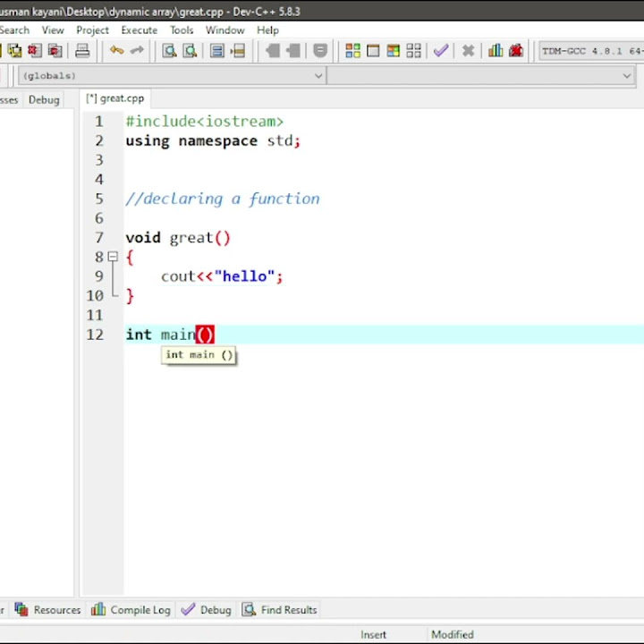
Task: Click the 'cout' keyword on line 9
Action: 178,276
